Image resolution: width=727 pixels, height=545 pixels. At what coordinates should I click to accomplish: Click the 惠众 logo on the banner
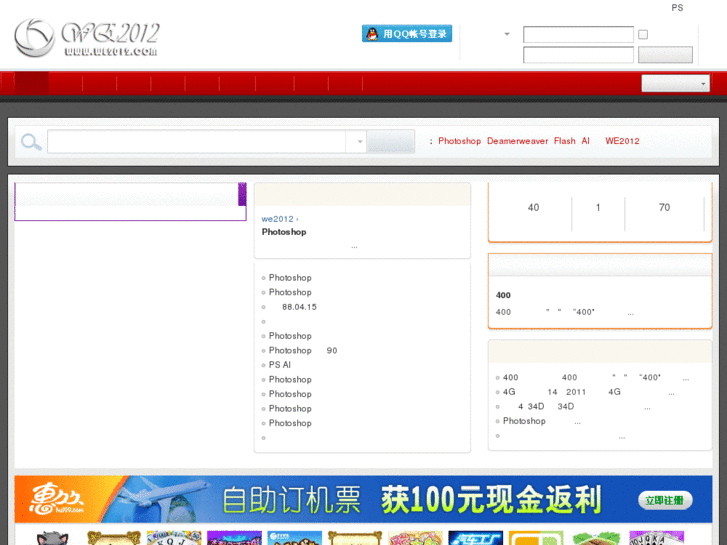[56, 499]
